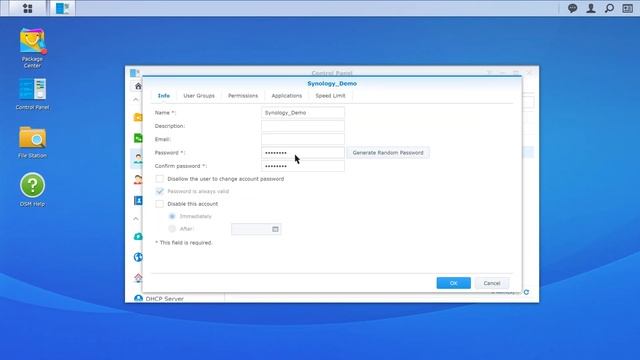The width and height of the screenshot is (640, 360).
Task: Open Package Center desktop icon
Action: click(x=32, y=48)
